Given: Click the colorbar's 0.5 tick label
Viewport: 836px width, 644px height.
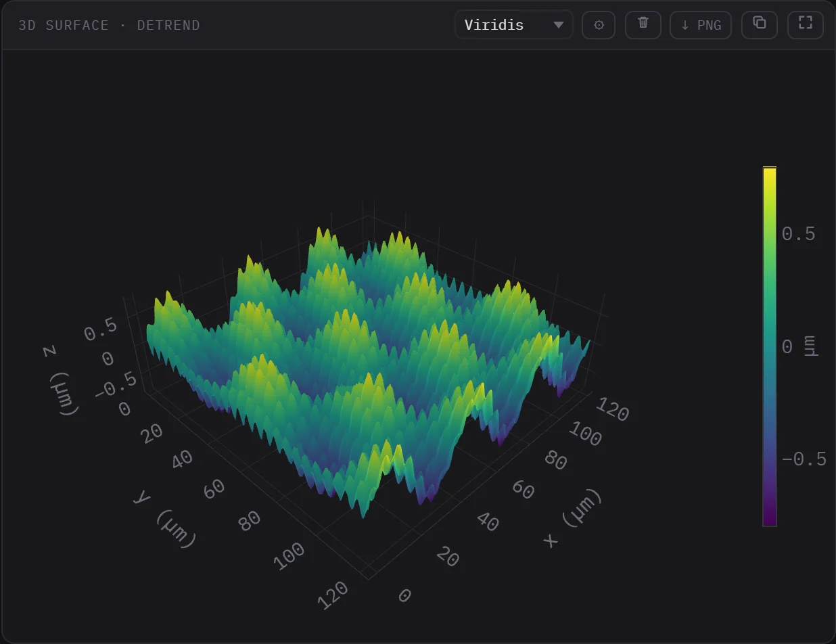Looking at the screenshot, I should [x=799, y=234].
